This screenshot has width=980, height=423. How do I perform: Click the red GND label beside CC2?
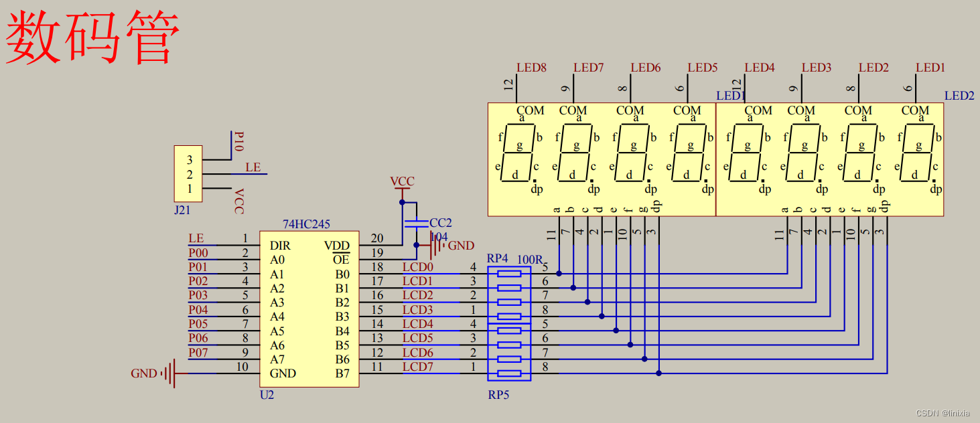[x=461, y=246]
